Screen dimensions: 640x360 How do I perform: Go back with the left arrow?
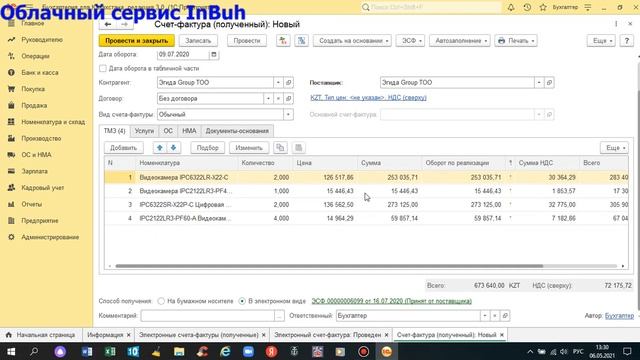108,24
